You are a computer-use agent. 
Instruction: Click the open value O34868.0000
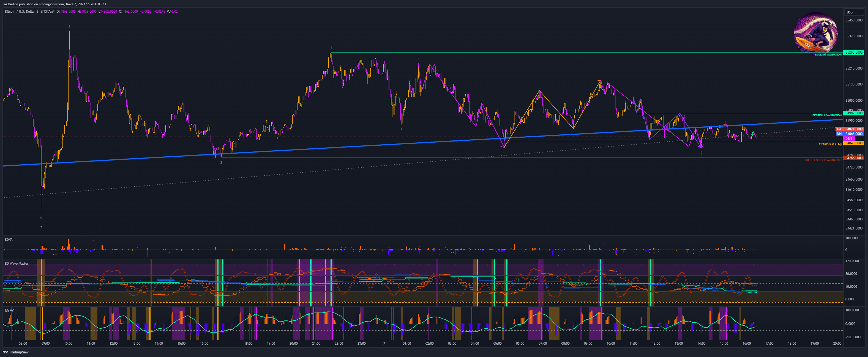(66, 12)
